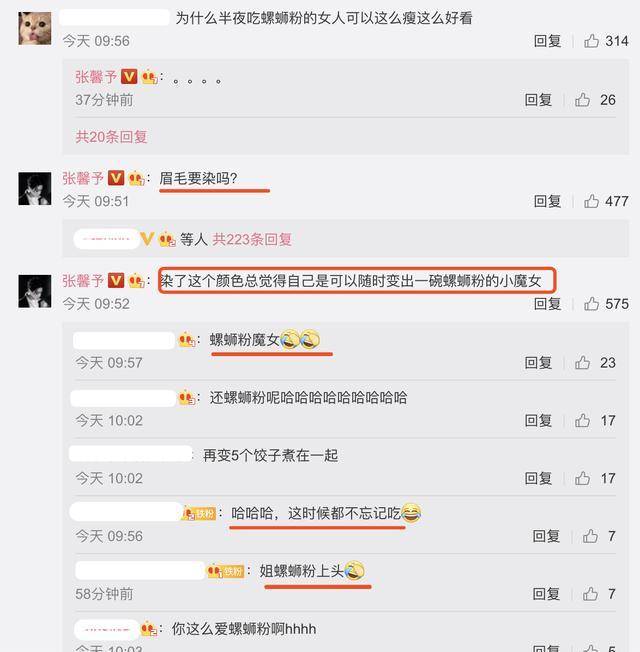Open the cat avatar commenter profile

point(35,28)
